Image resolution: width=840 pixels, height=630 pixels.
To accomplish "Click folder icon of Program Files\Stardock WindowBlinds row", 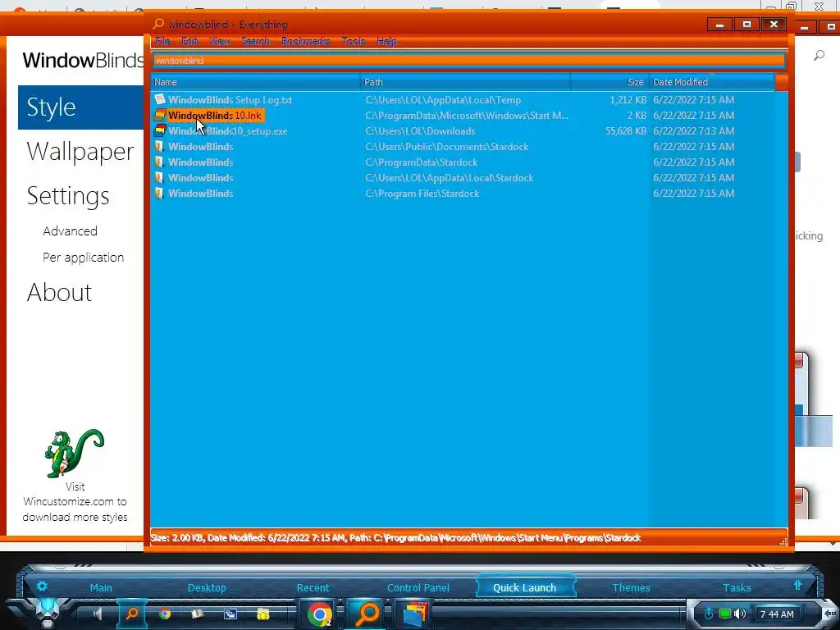I will point(159,193).
